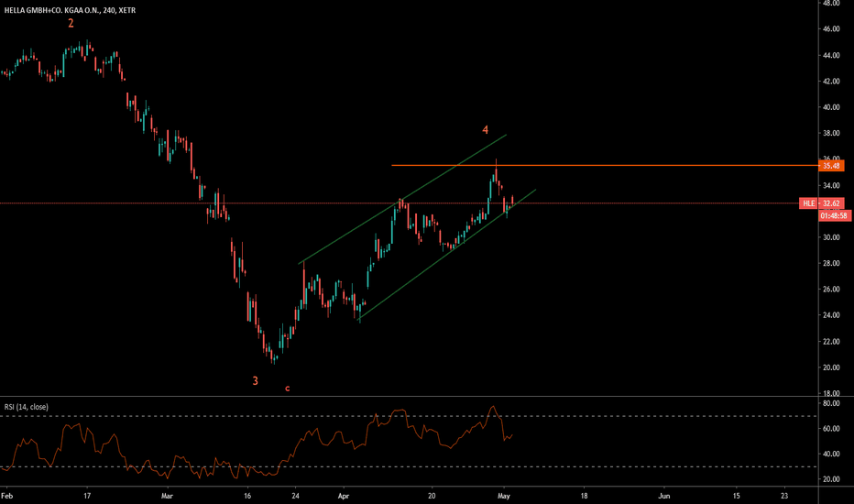Click the RSI 60.00 scale label

coord(831,429)
